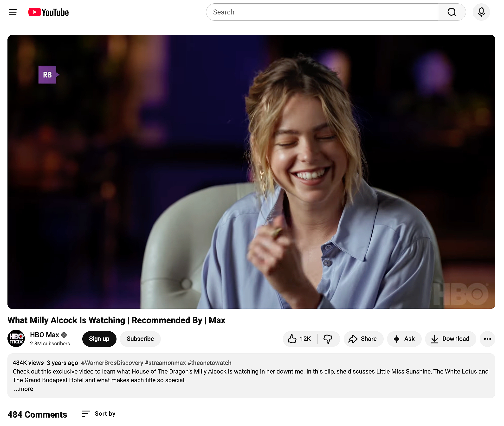Start voice search with microphone icon
Screen dimensions: 504x426
pos(481,12)
